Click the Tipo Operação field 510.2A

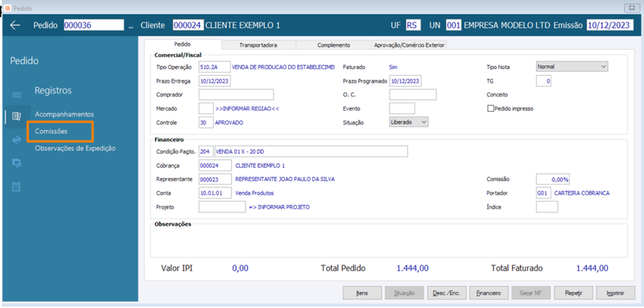click(214, 67)
